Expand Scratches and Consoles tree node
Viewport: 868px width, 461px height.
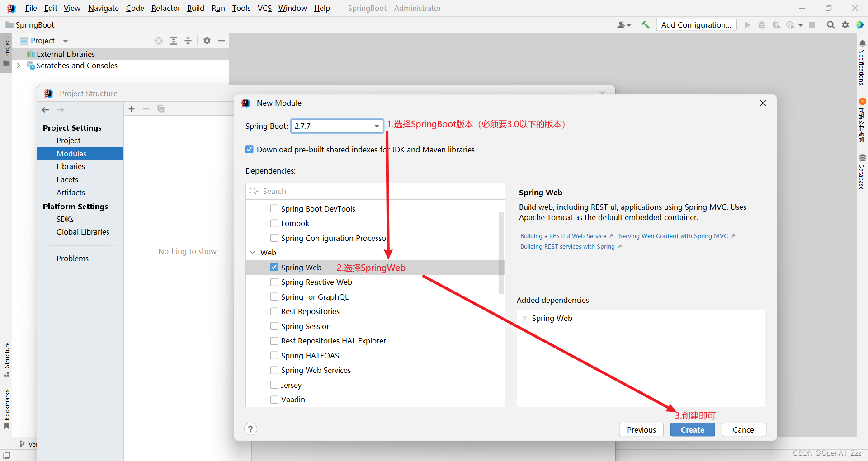pos(19,66)
